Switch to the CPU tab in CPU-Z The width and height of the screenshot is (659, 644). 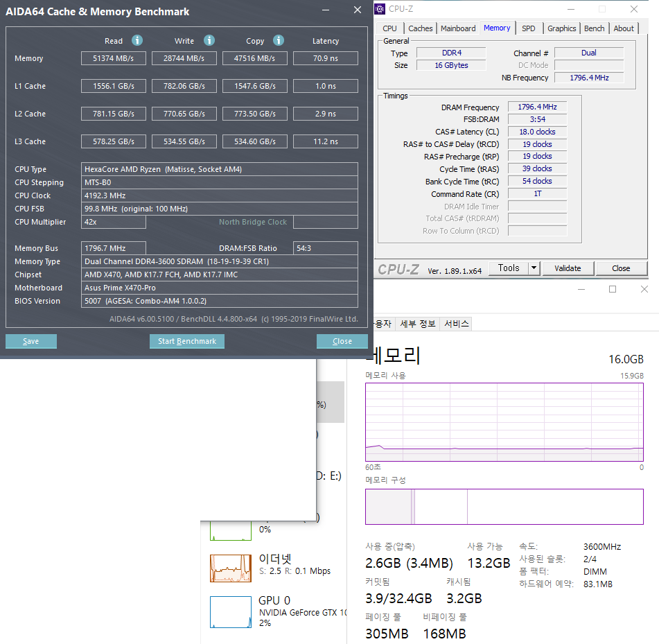click(389, 28)
